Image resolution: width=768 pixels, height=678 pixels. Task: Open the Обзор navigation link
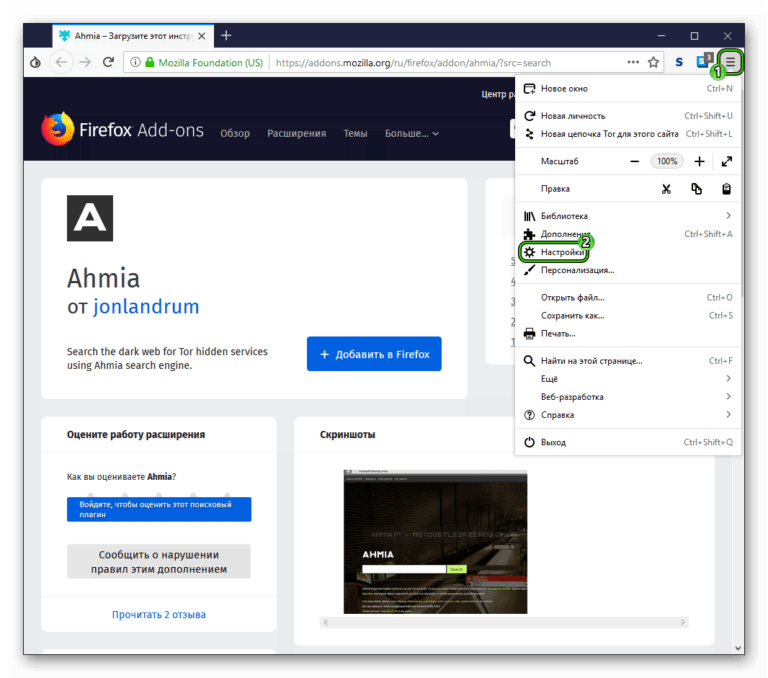235,133
